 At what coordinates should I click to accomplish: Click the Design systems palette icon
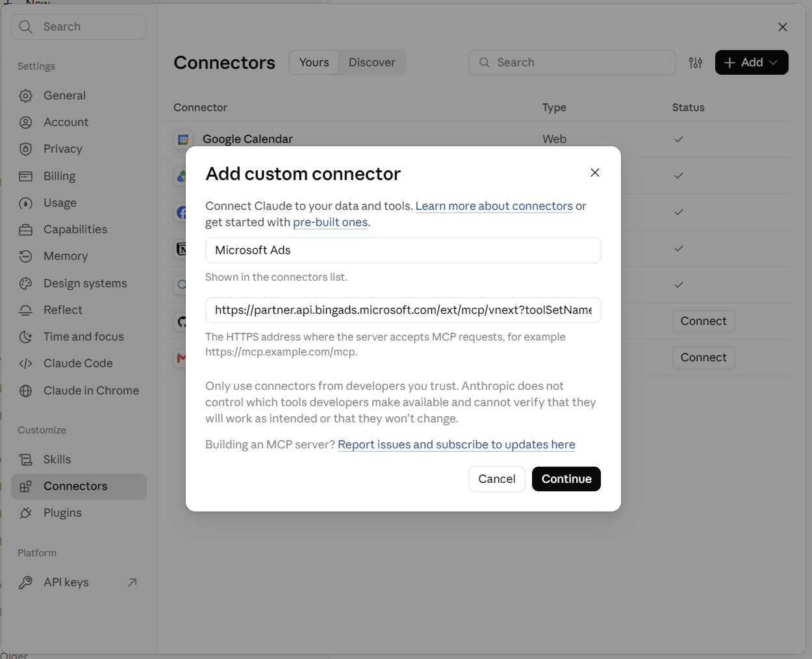click(x=25, y=283)
